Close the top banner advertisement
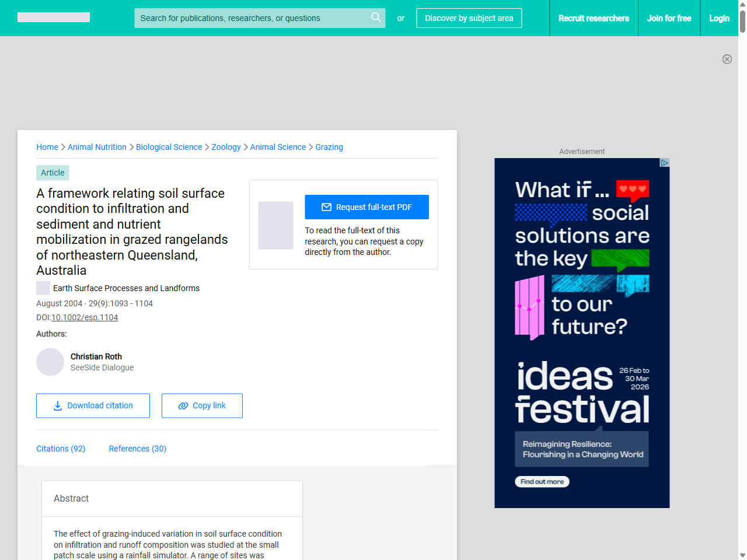This screenshot has height=560, width=747. [727, 59]
